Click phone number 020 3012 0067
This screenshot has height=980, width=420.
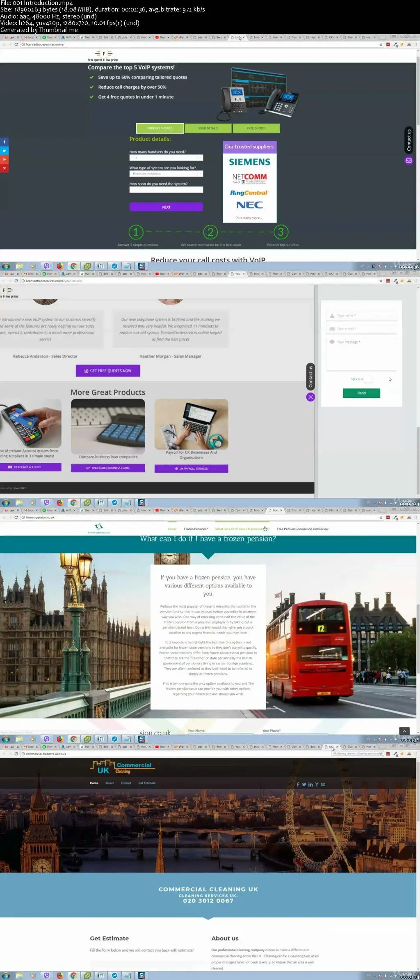coord(208,901)
